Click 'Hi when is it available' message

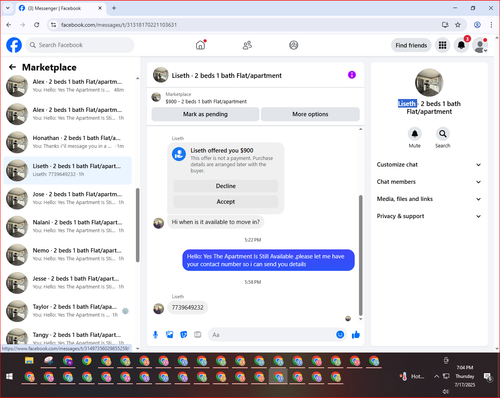pyautogui.click(x=215, y=222)
